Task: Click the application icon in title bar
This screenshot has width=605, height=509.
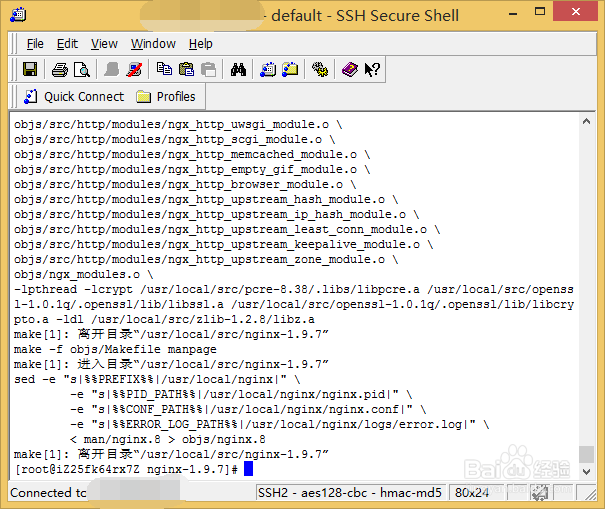Action: tap(18, 15)
